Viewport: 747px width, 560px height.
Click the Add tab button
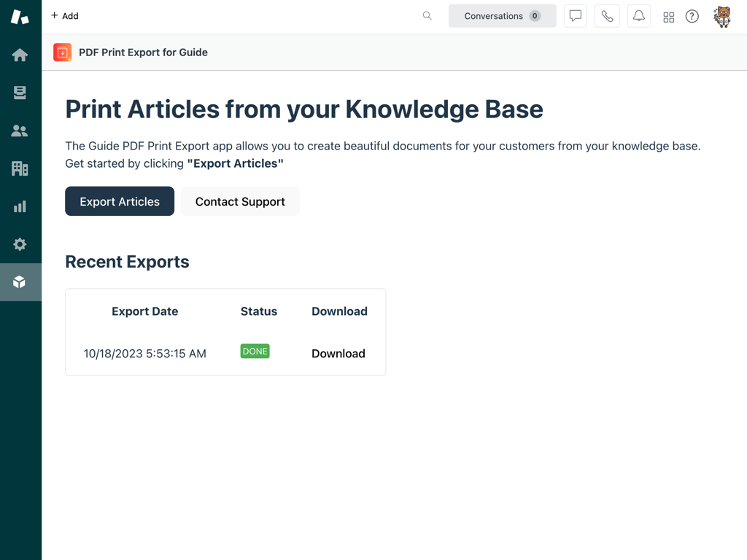pos(65,16)
